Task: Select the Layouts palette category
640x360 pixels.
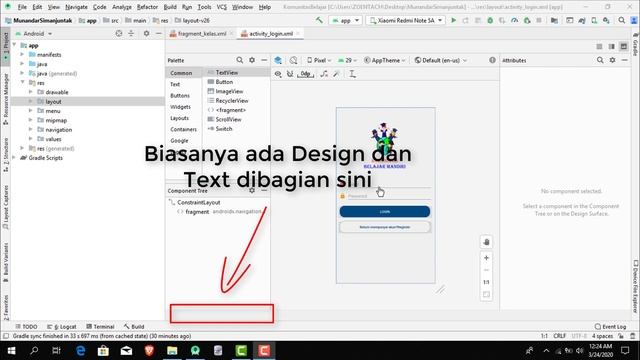Action: pyautogui.click(x=180, y=118)
